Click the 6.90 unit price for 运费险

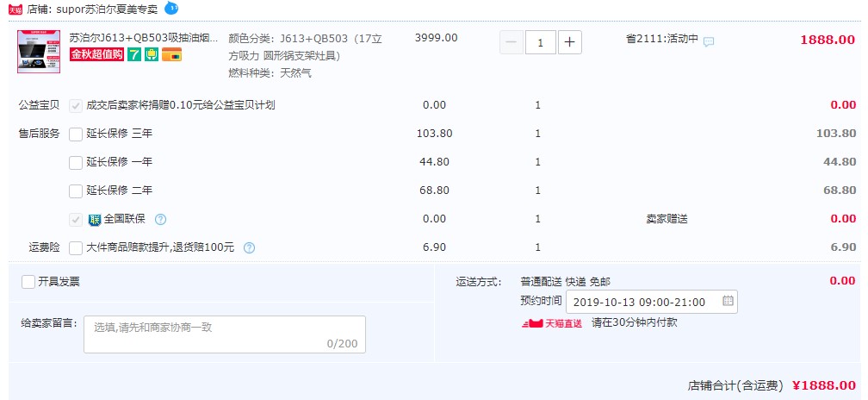[435, 247]
